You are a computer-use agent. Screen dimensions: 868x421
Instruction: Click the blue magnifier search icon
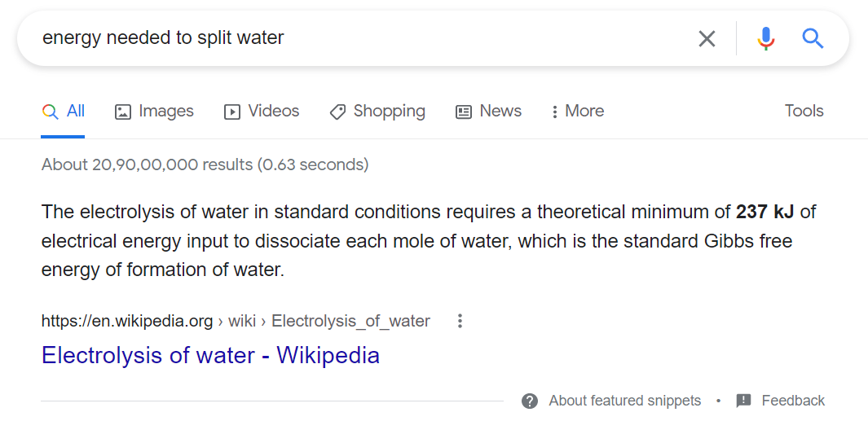(x=813, y=38)
